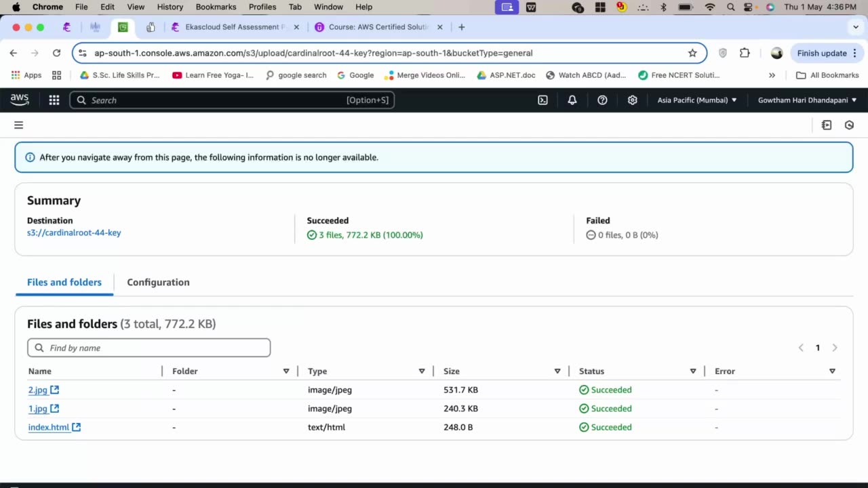Sort by the Size column arrow
This screenshot has width=868, height=488.
[x=557, y=371]
